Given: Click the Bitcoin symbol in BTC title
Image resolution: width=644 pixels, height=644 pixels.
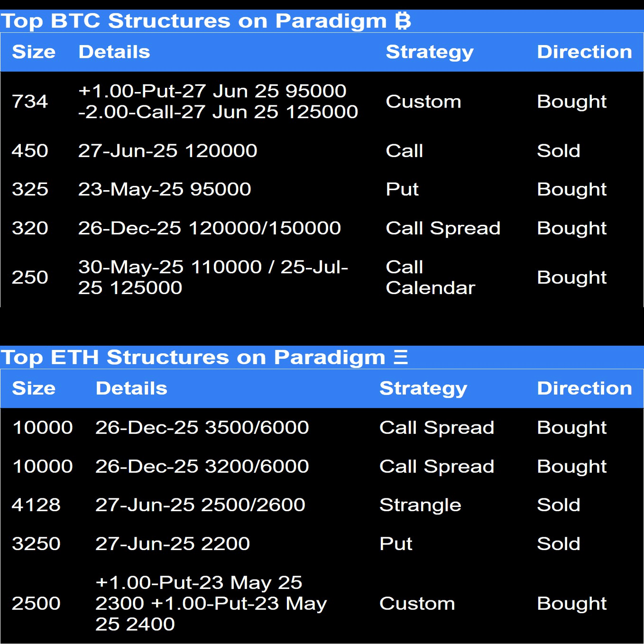Looking at the screenshot, I should (403, 21).
